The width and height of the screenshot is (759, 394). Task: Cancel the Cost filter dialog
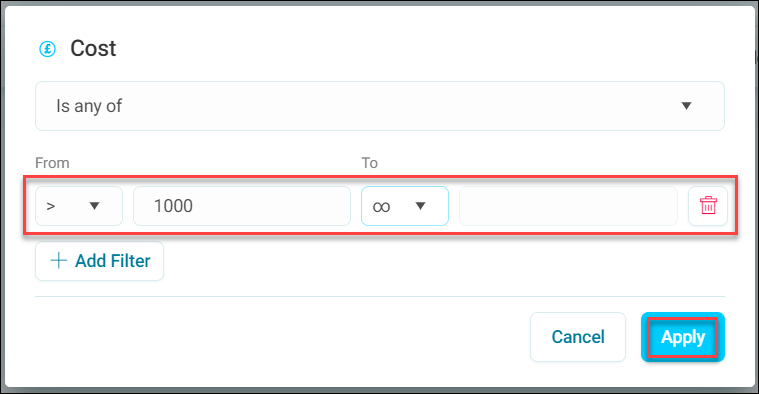tap(577, 337)
